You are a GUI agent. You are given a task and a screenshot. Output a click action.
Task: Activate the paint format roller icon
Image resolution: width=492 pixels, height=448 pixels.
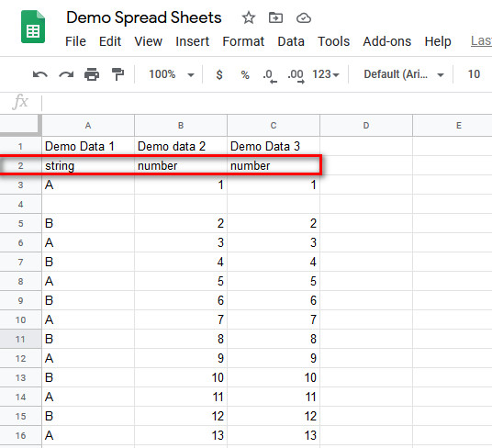coord(118,74)
